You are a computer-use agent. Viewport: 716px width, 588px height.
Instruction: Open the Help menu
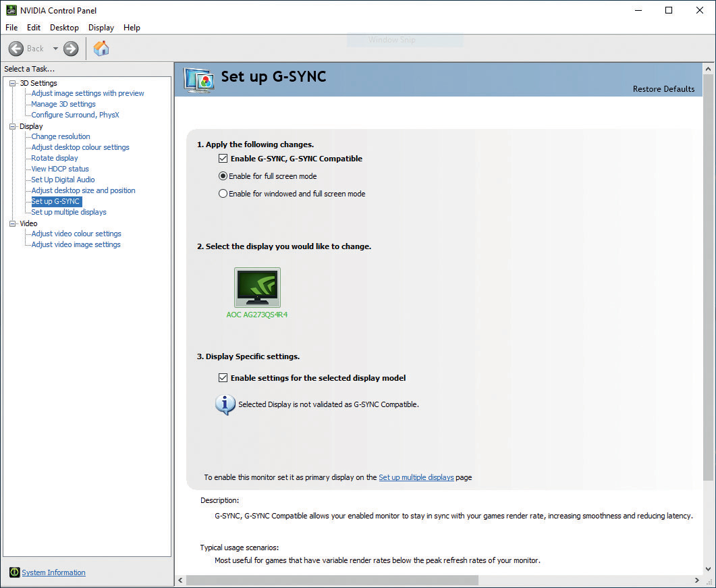click(132, 28)
